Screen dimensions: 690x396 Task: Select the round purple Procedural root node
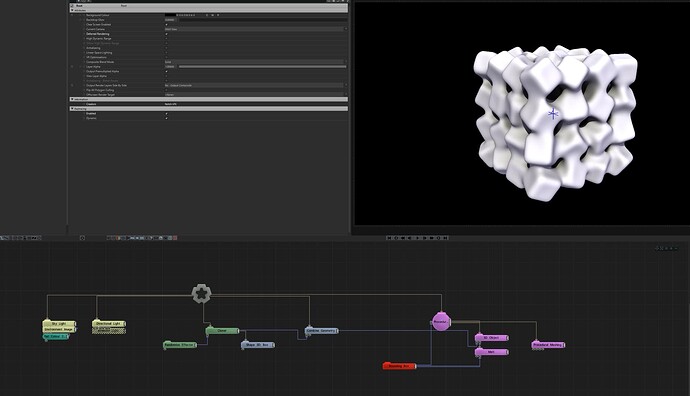(x=441, y=322)
